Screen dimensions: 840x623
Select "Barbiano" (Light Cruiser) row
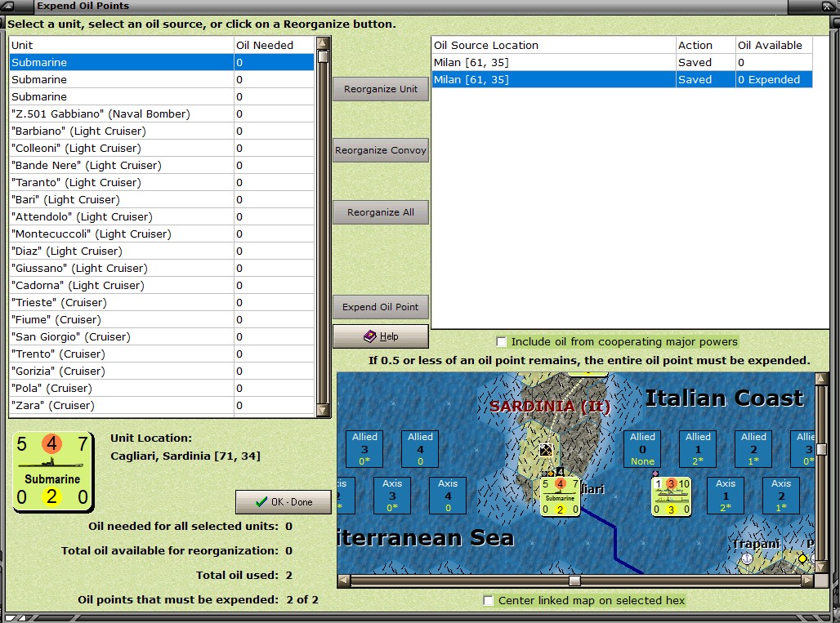point(162,131)
